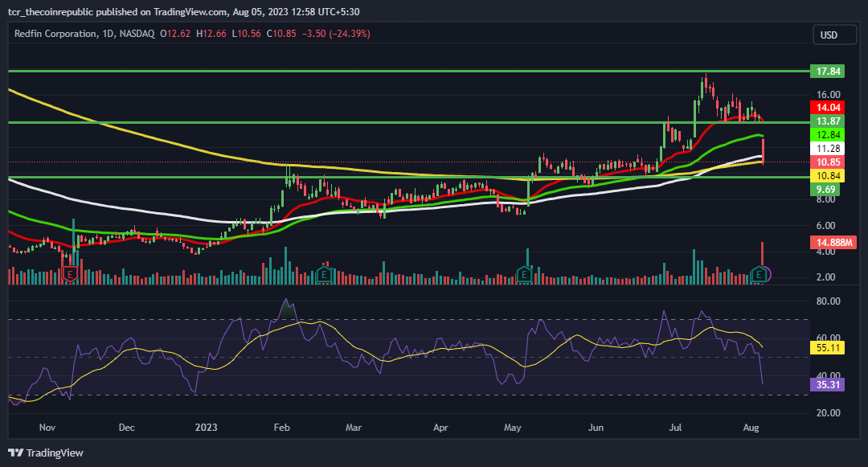Select the 13.87 green level label
The width and height of the screenshot is (868, 467).
[828, 121]
